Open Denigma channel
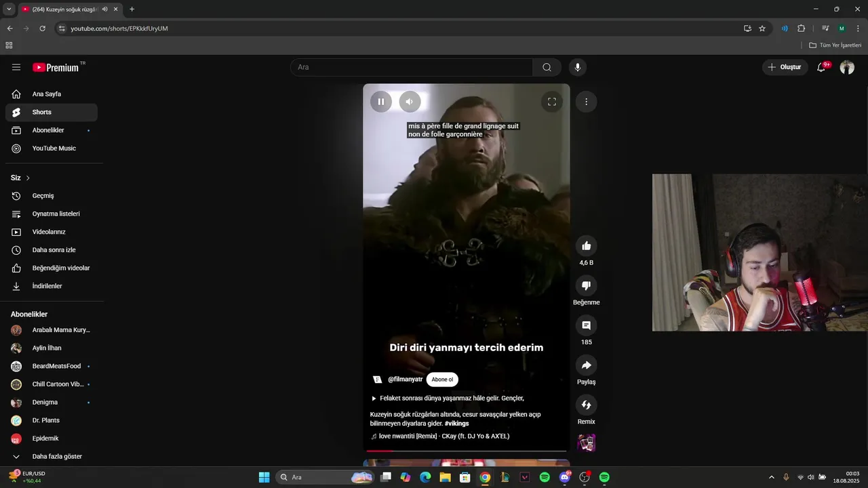Image resolution: width=868 pixels, height=488 pixels. tap(52, 402)
